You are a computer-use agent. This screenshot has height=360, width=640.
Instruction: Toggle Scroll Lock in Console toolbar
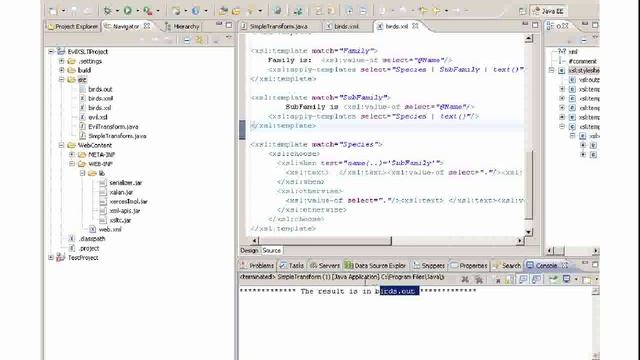click(x=509, y=280)
